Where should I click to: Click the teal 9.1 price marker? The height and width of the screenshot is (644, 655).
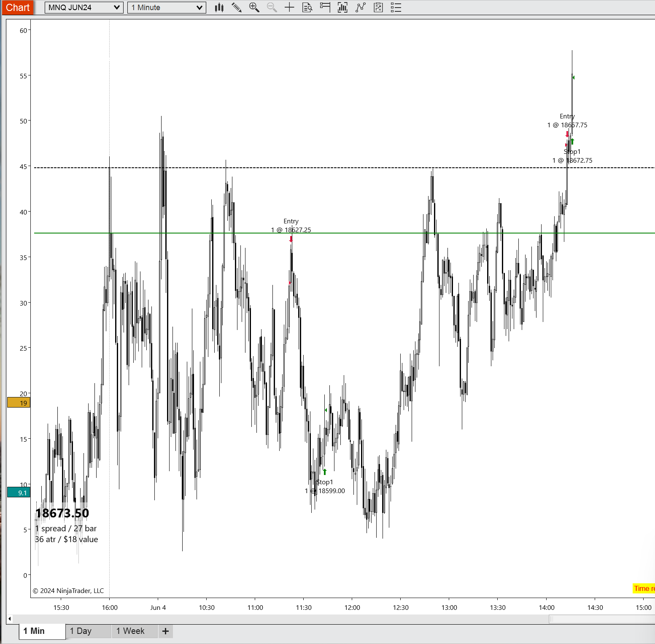pyautogui.click(x=19, y=492)
